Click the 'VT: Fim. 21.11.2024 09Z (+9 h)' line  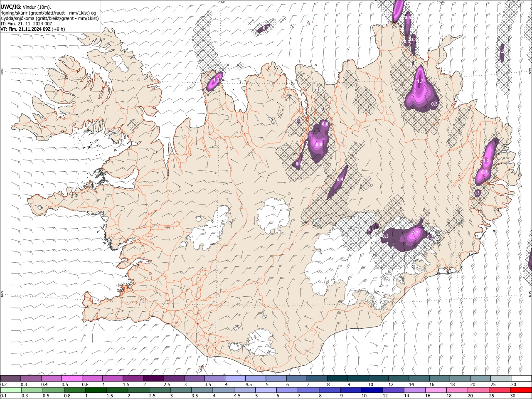click(x=33, y=30)
